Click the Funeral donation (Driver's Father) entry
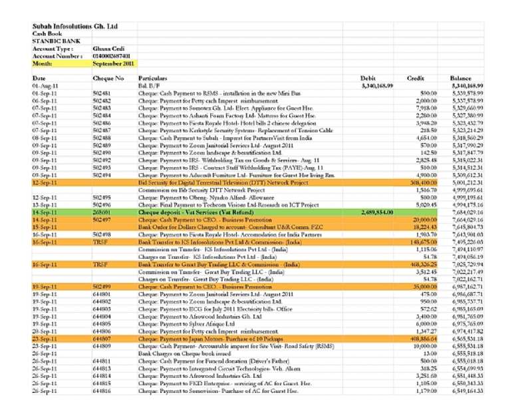This screenshot has height=412, width=532. (213, 361)
